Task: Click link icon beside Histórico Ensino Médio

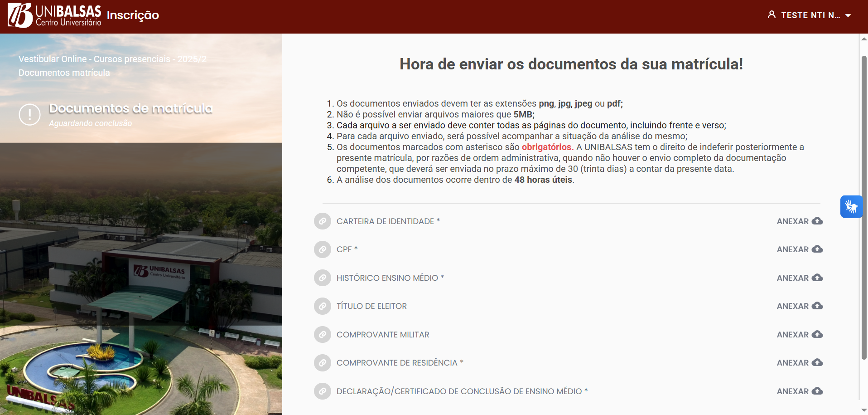Action: click(x=323, y=278)
